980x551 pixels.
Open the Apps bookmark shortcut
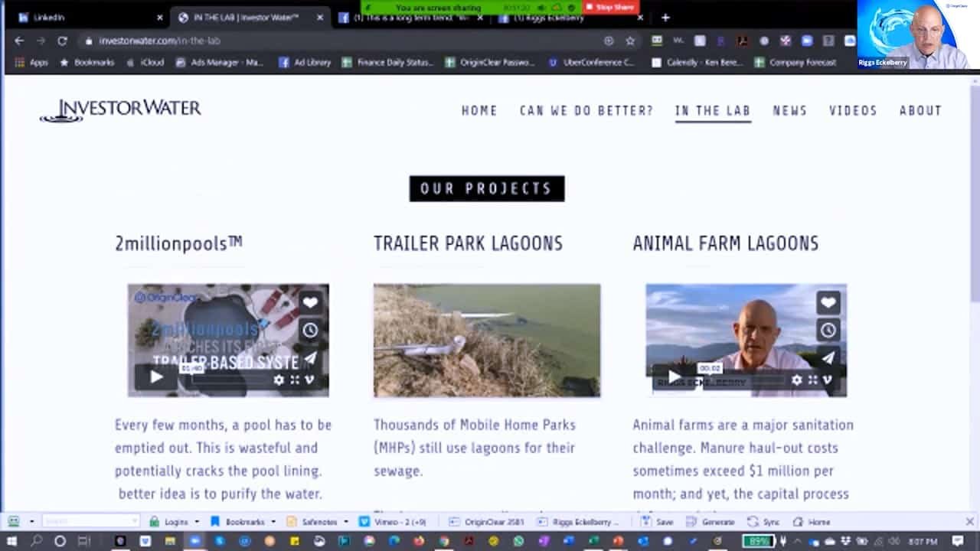click(32, 63)
